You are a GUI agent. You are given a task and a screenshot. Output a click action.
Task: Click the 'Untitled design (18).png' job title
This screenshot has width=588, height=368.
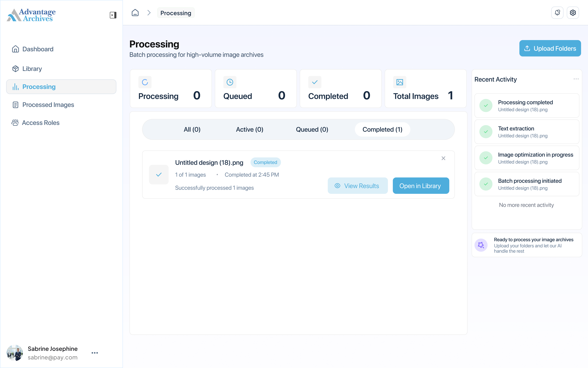click(209, 163)
